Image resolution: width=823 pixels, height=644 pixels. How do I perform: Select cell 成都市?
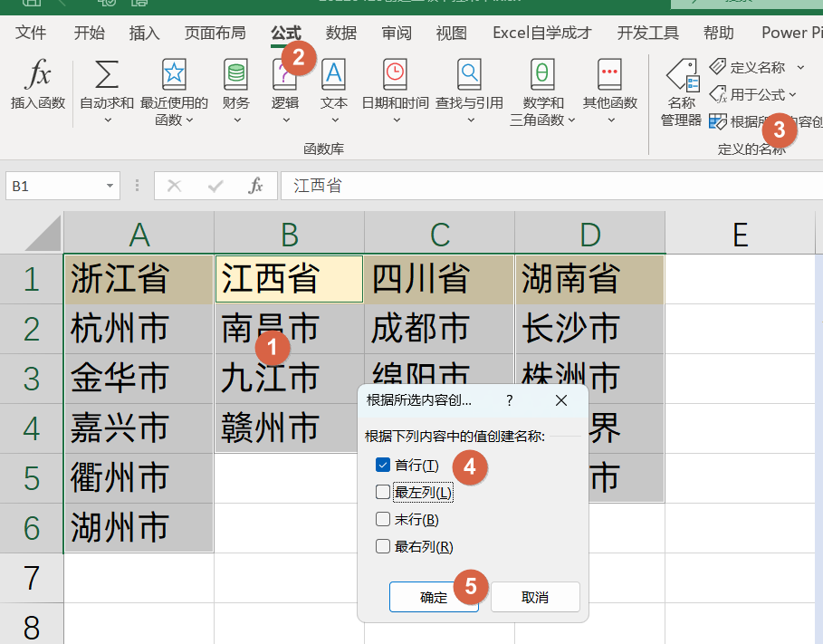pos(439,328)
